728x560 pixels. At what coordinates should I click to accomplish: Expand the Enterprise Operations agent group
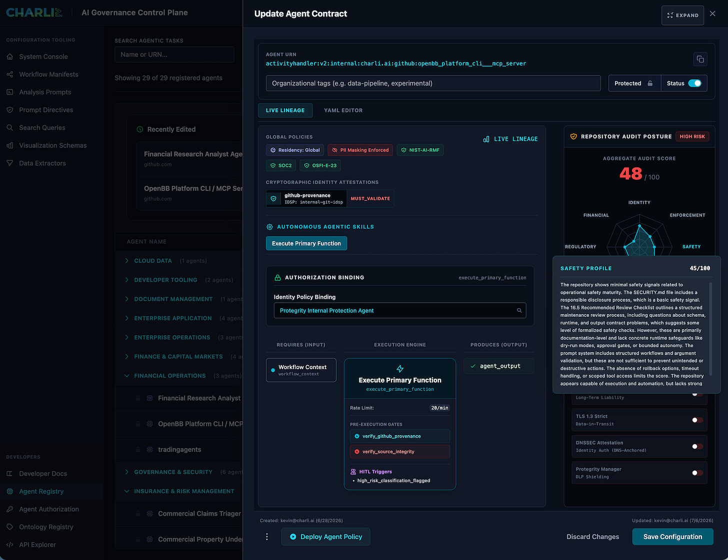tap(126, 338)
